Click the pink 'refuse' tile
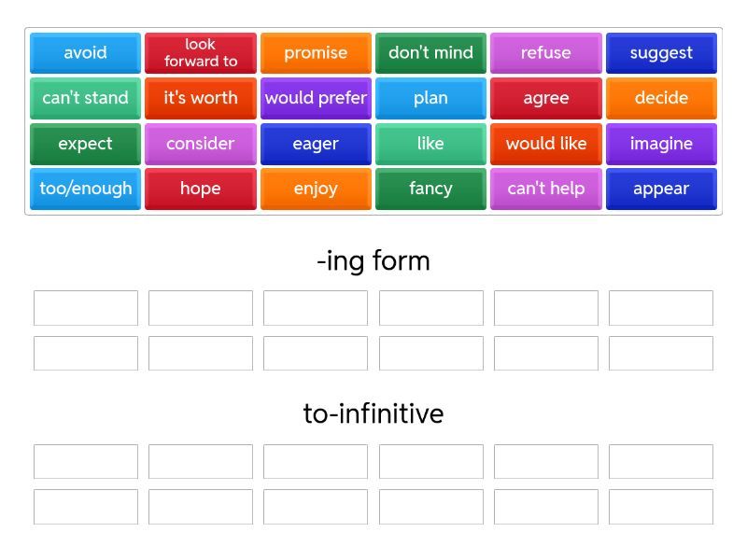Screen dimensions: 747x560 coord(545,53)
